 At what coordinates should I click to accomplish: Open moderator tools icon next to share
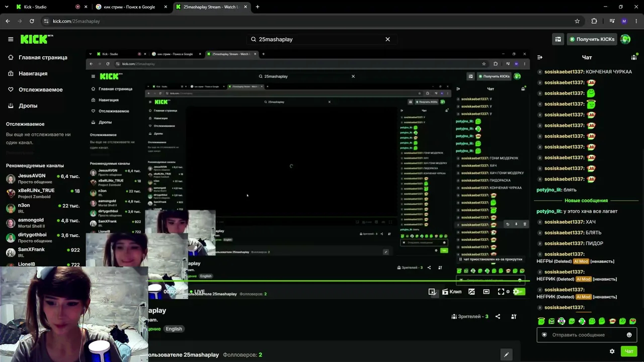(x=514, y=317)
